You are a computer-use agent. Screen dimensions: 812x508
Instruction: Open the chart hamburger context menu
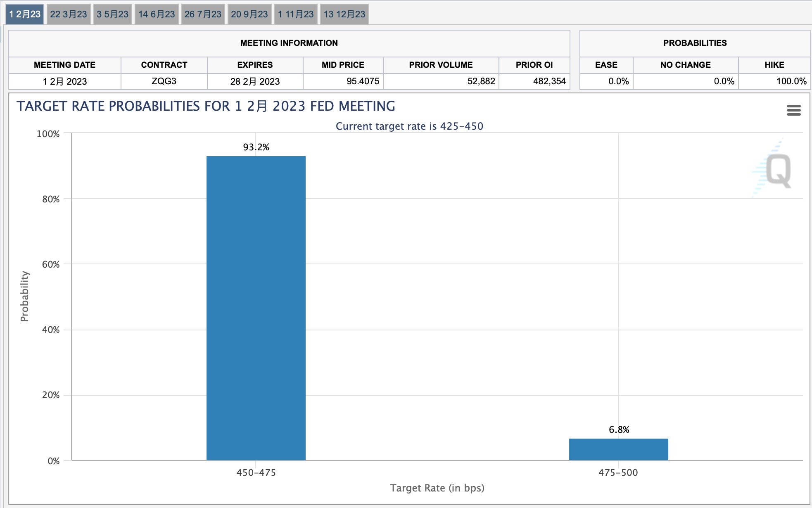pos(793,110)
